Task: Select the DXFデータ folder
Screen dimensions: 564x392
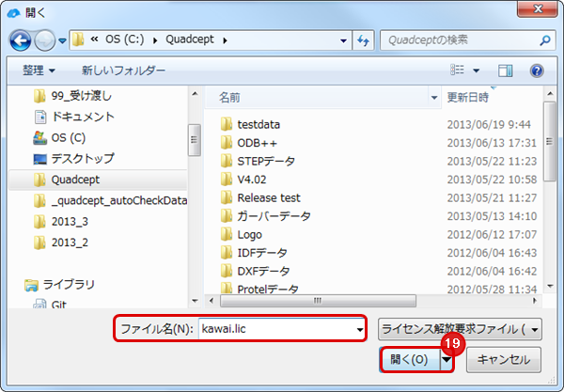Action: pos(263,271)
